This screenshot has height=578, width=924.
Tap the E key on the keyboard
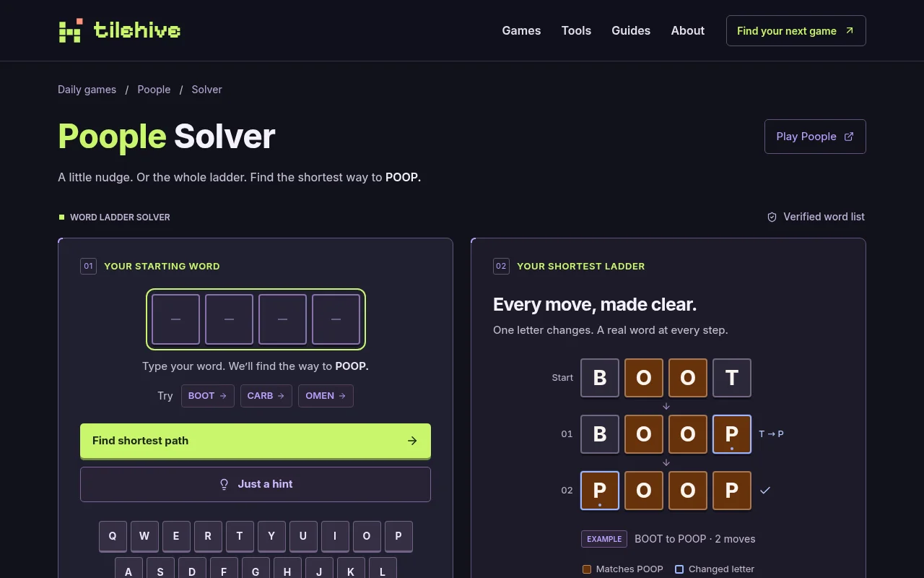[x=176, y=536]
